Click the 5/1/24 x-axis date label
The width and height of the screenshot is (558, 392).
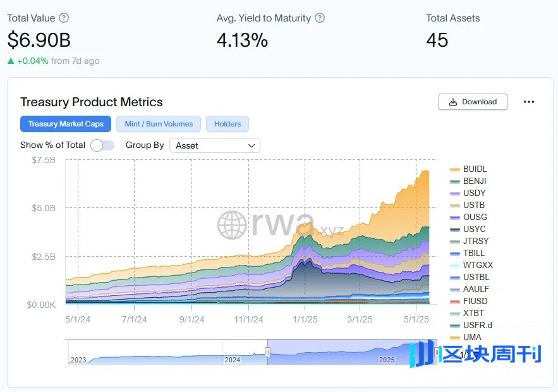(x=78, y=319)
